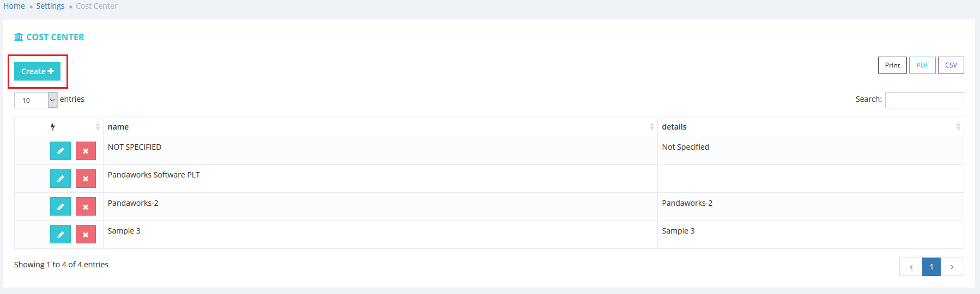Navigate to Settings breadcrumb

(x=50, y=6)
